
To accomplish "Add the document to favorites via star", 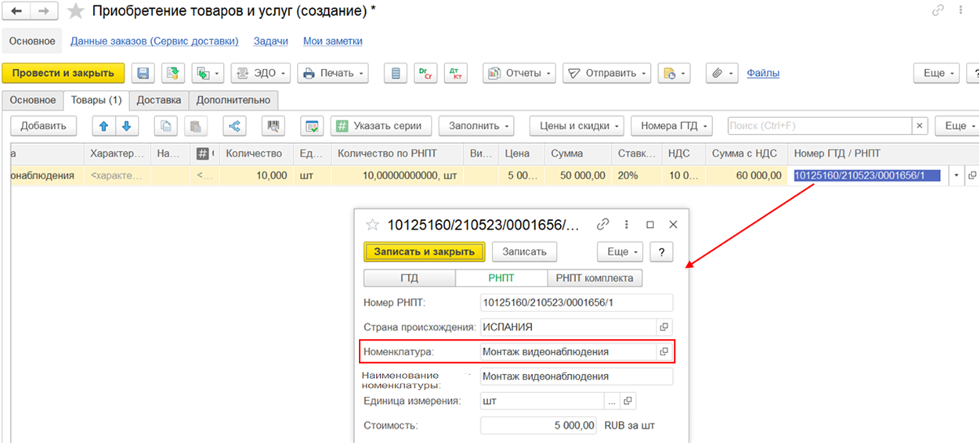I will [x=76, y=11].
